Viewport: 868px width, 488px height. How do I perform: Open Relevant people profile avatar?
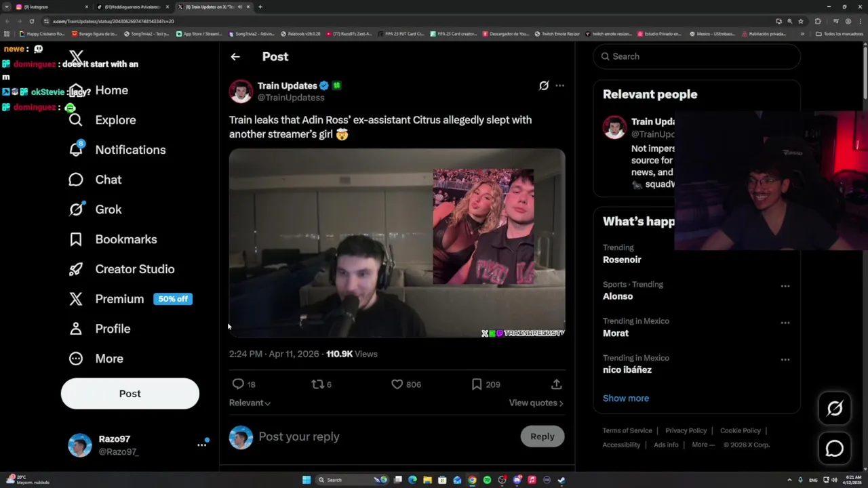(x=614, y=127)
